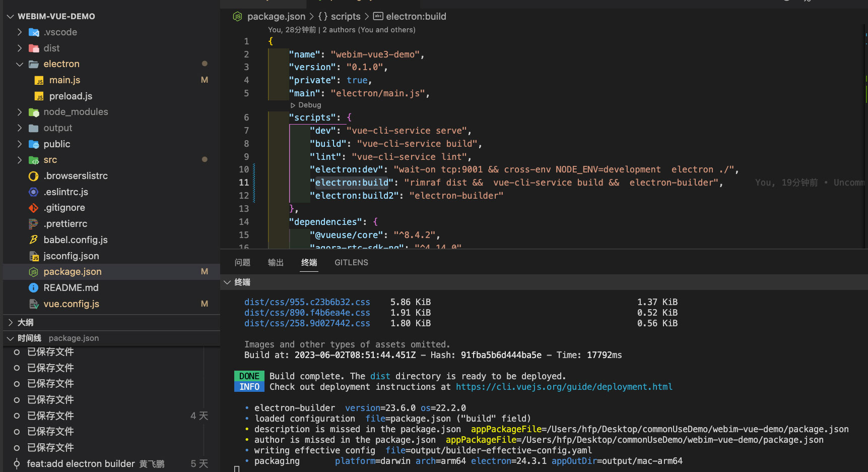Click the .browserslistrc file icon
This screenshot has height=472, width=868.
[34, 176]
